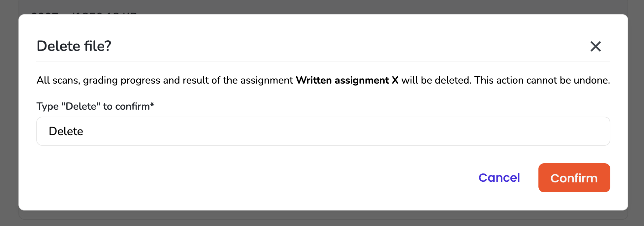644x226 pixels.
Task: Click the required asterisk beside the label
Action: (152, 105)
